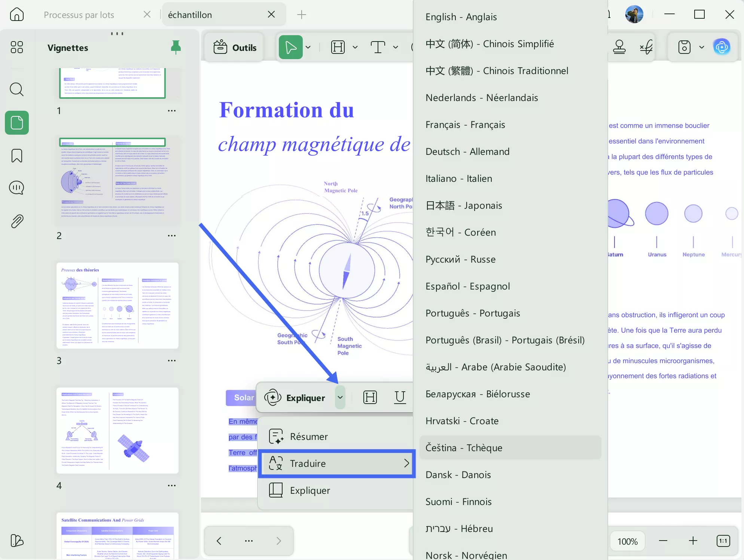Open the bookmarks panel icon

pos(16,156)
